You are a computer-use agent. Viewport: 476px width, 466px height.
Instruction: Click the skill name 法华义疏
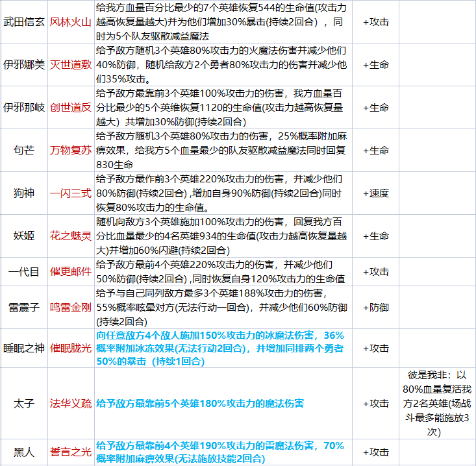pos(71,404)
